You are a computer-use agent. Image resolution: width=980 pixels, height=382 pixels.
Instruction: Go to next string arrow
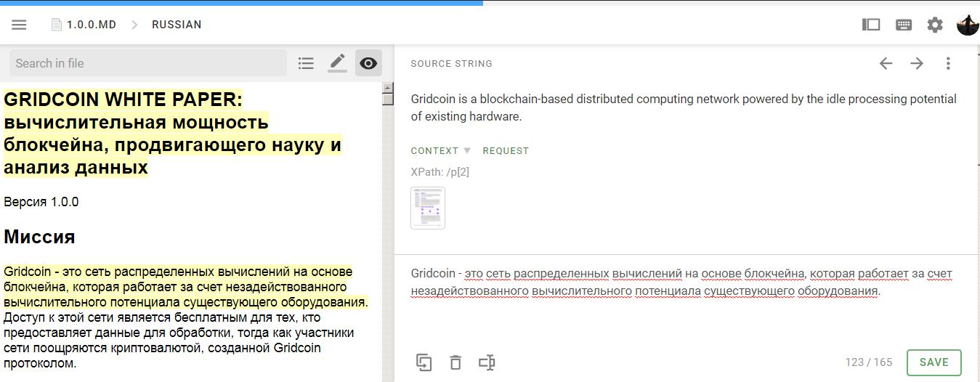917,63
